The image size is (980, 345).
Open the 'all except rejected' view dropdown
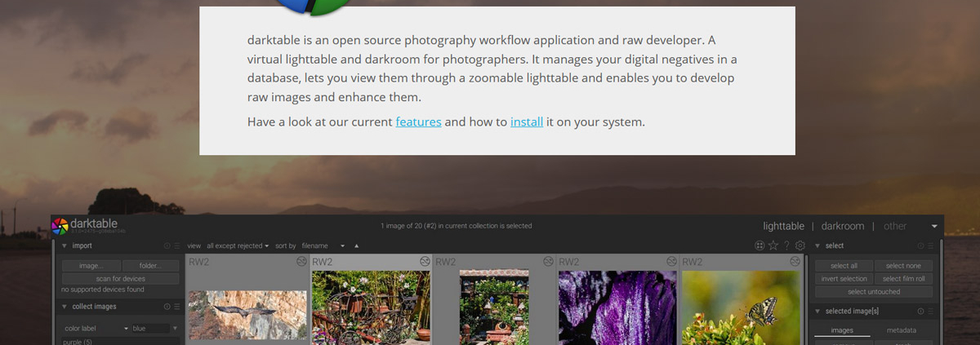coord(238,245)
